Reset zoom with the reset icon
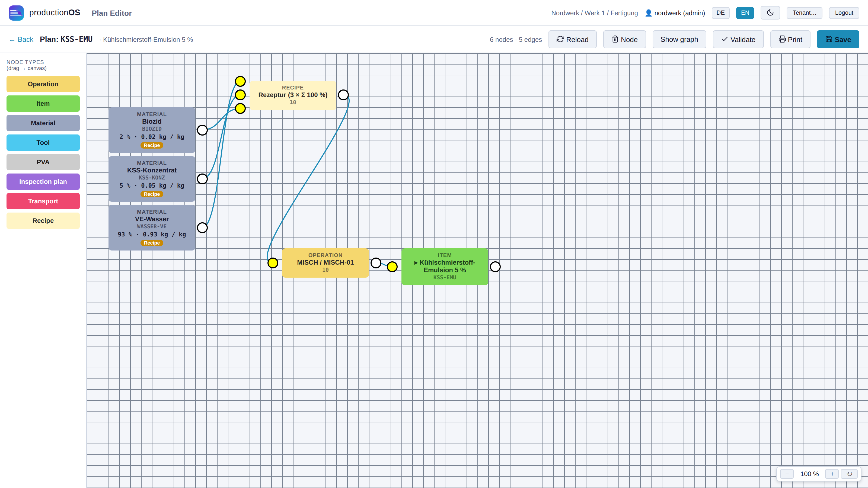The width and height of the screenshot is (868, 488). pyautogui.click(x=850, y=474)
